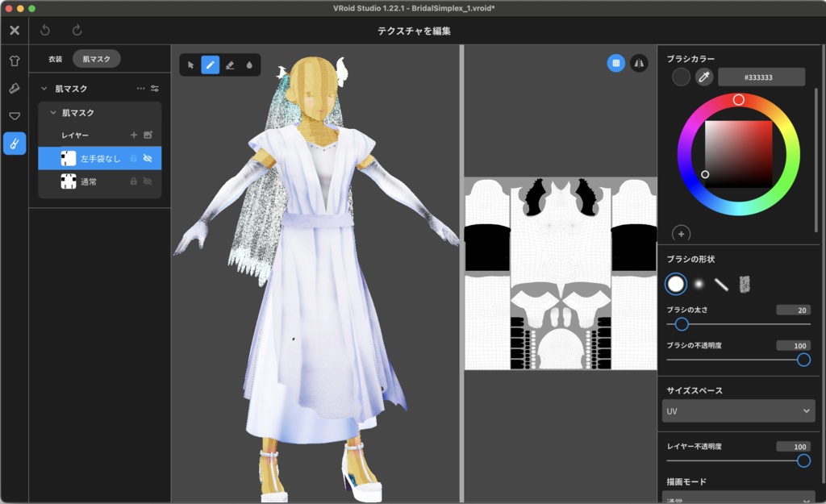
Task: Open the 肌マスク settings sliders icon
Action: click(x=155, y=89)
